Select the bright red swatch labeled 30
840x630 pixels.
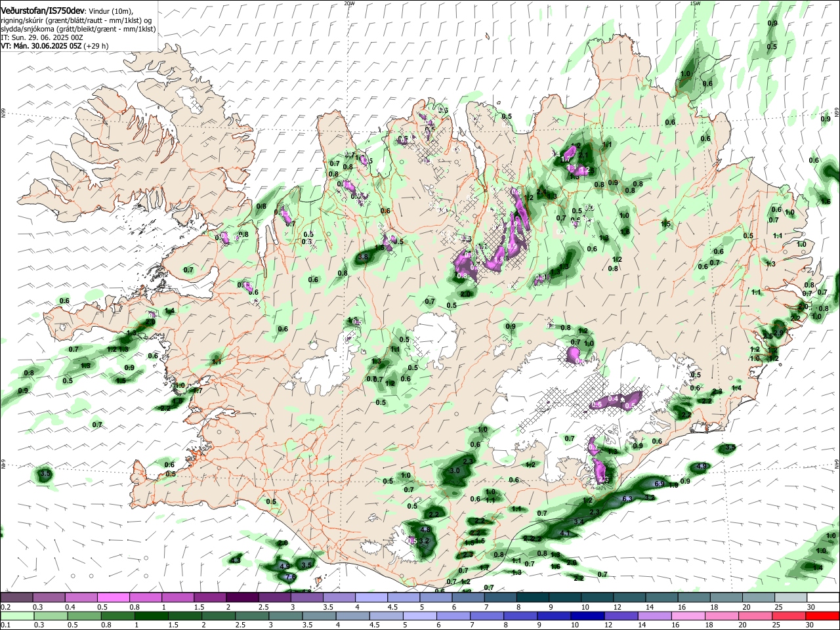823,616
